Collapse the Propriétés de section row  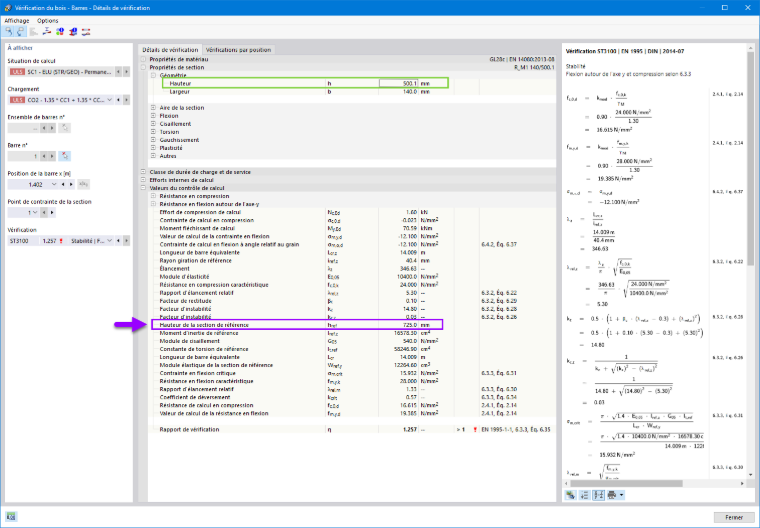click(x=143, y=67)
